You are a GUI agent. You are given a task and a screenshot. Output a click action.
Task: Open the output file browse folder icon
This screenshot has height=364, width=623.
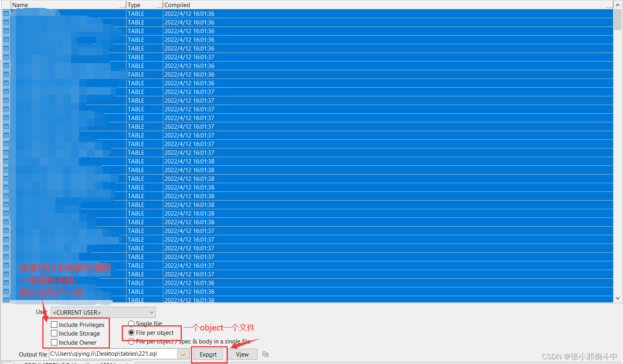click(183, 354)
